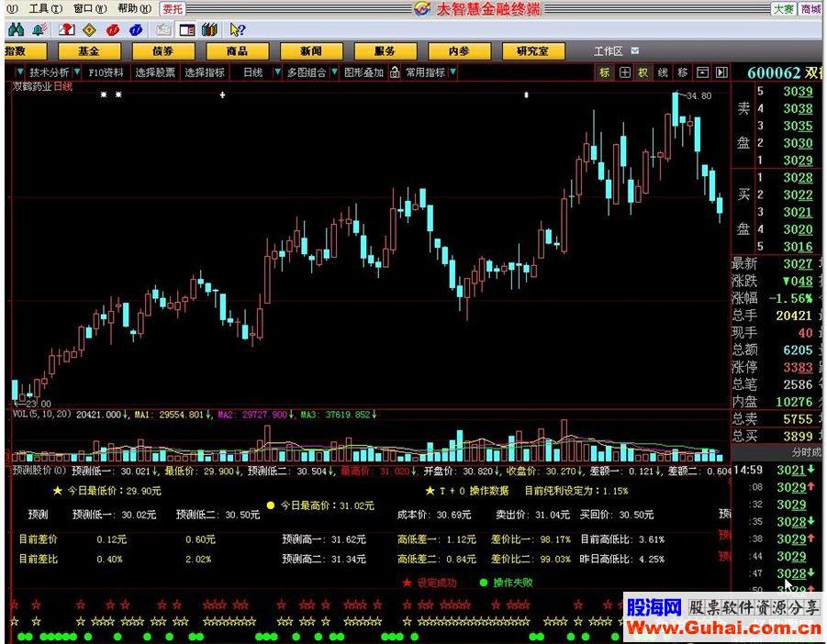The width and height of the screenshot is (827, 644).
Task: Switch to the 新闻 tab
Action: pos(311,51)
